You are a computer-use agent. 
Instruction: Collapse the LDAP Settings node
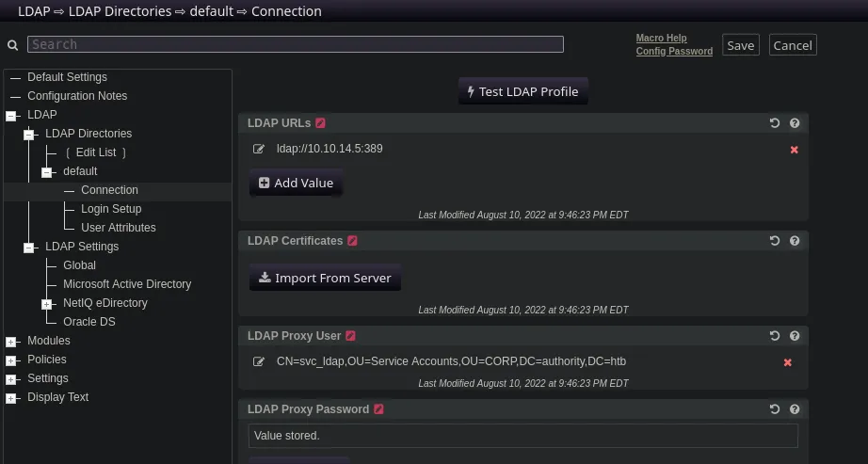pos(29,248)
